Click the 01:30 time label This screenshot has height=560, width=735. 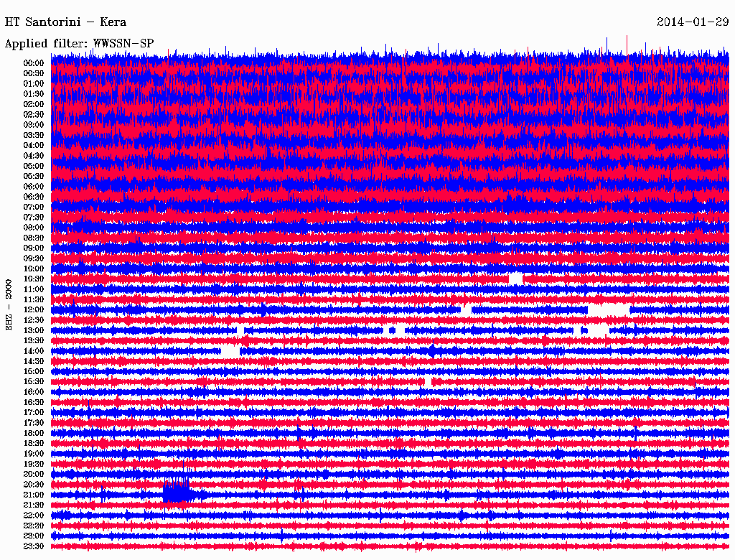(34, 94)
